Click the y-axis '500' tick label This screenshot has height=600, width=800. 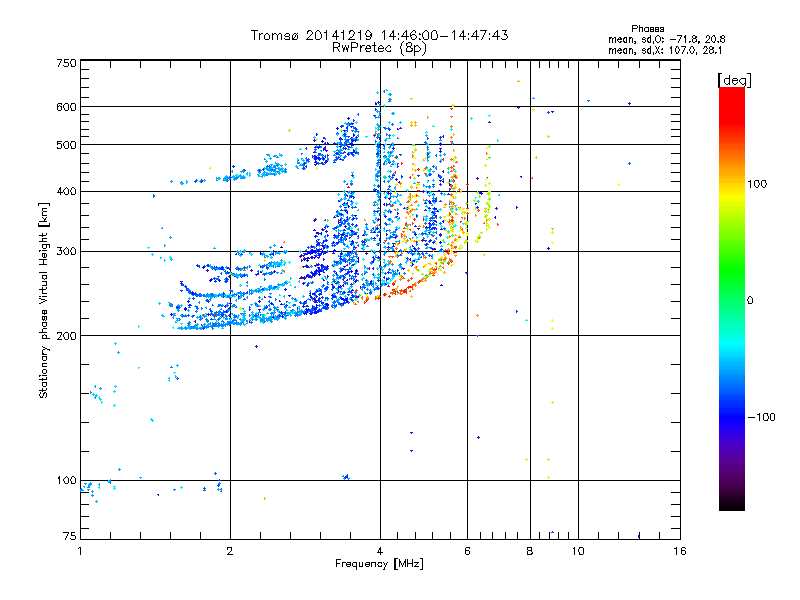[66, 145]
